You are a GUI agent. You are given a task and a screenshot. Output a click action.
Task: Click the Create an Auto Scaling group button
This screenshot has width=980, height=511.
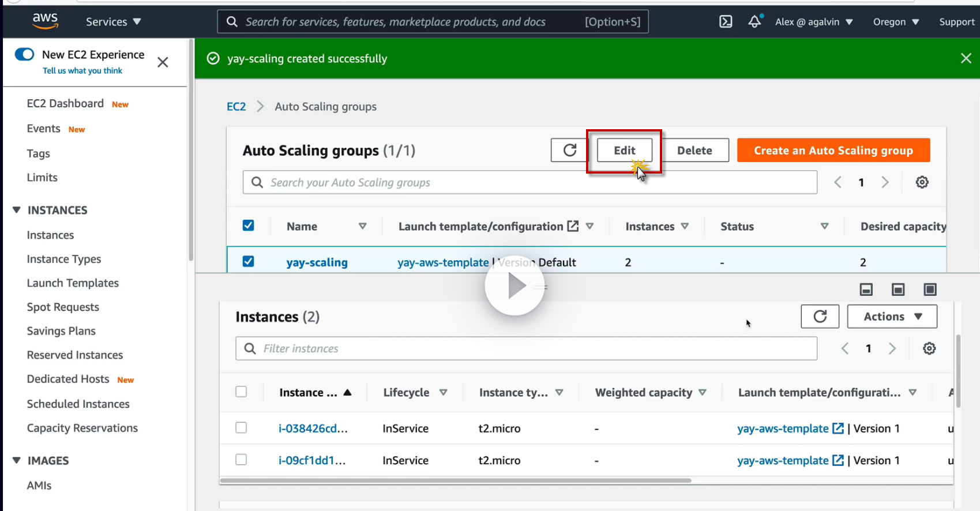(833, 151)
